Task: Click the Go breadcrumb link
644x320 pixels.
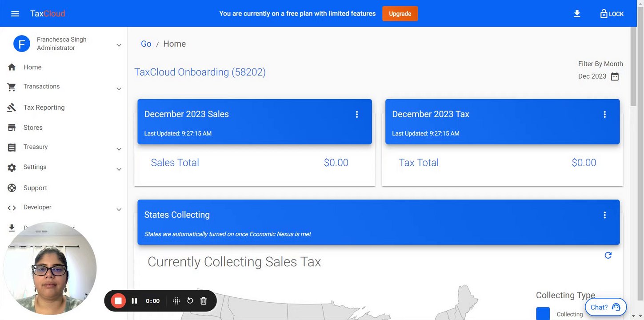Action: tap(146, 44)
